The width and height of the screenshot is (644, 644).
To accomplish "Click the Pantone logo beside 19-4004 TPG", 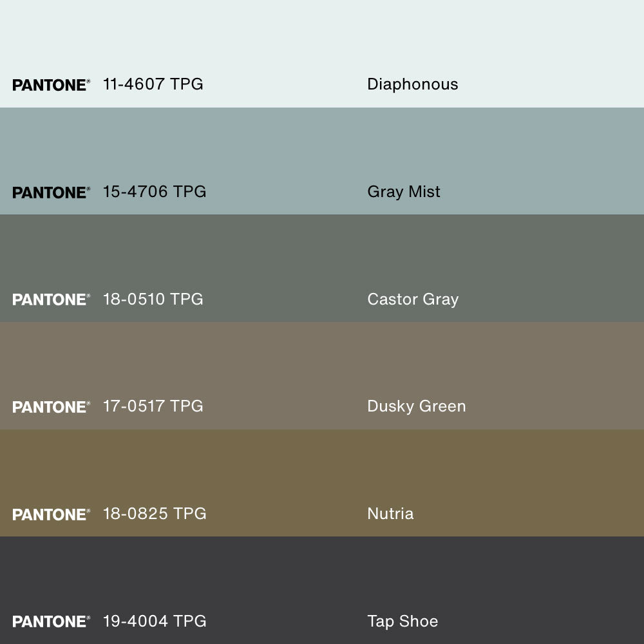I will tap(51, 621).
